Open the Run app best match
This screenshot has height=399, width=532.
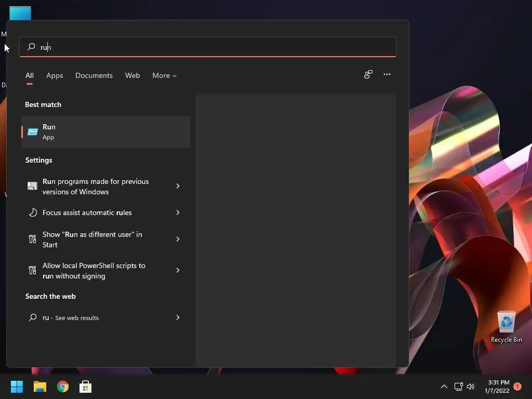(105, 131)
